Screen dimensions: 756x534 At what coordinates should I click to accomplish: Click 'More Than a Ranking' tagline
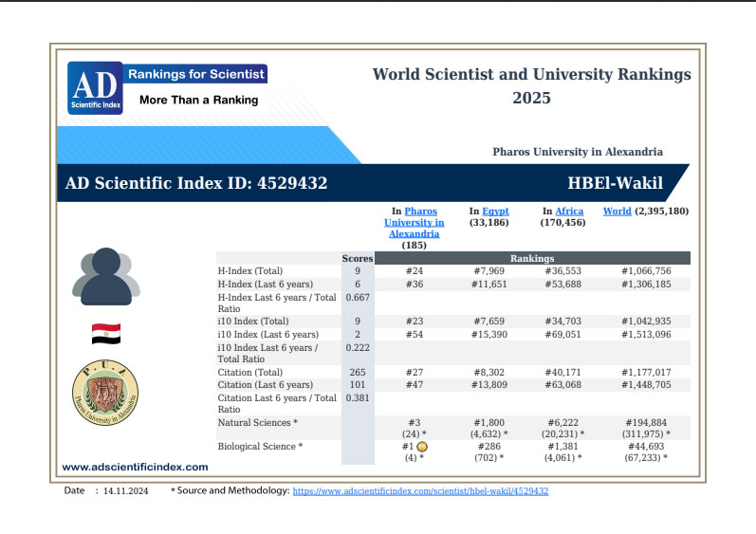tap(198, 100)
